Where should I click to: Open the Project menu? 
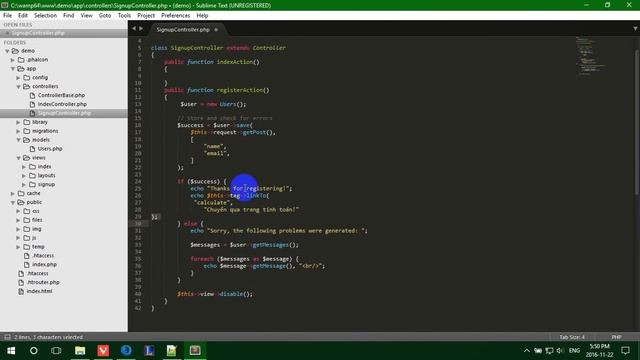click(x=146, y=16)
